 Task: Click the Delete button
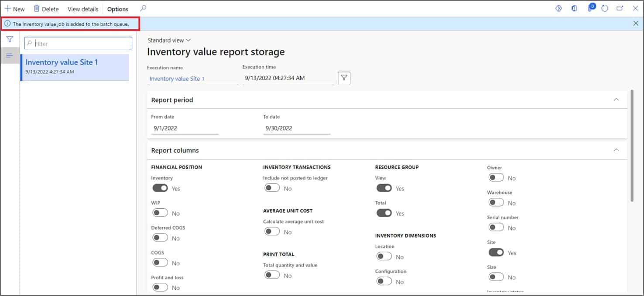46,9
